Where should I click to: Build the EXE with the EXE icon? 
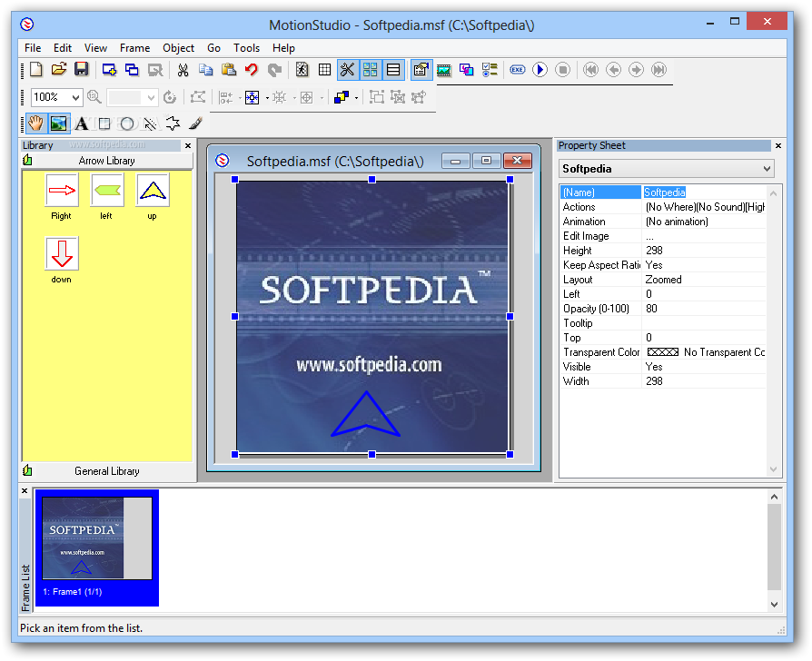(x=518, y=69)
